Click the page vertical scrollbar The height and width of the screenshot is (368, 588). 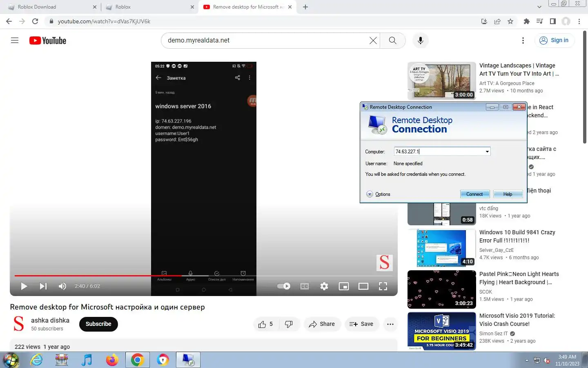click(x=585, y=87)
